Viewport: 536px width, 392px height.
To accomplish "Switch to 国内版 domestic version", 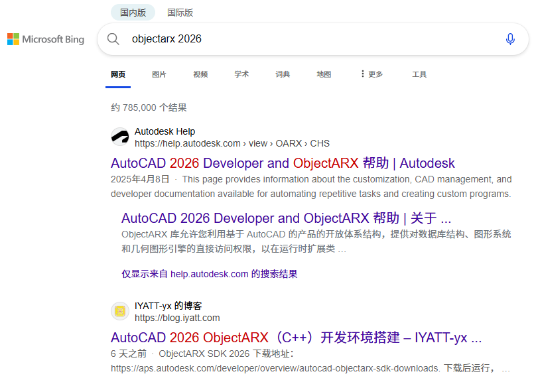I will coord(133,13).
